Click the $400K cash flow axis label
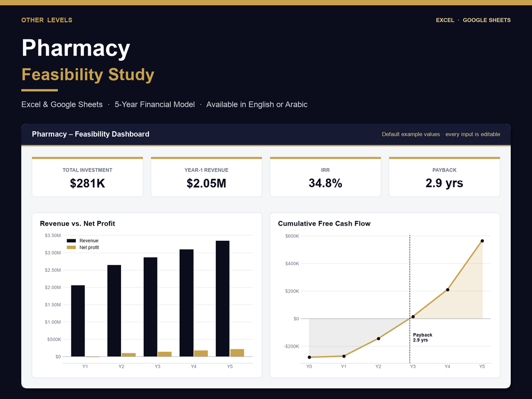 click(292, 264)
